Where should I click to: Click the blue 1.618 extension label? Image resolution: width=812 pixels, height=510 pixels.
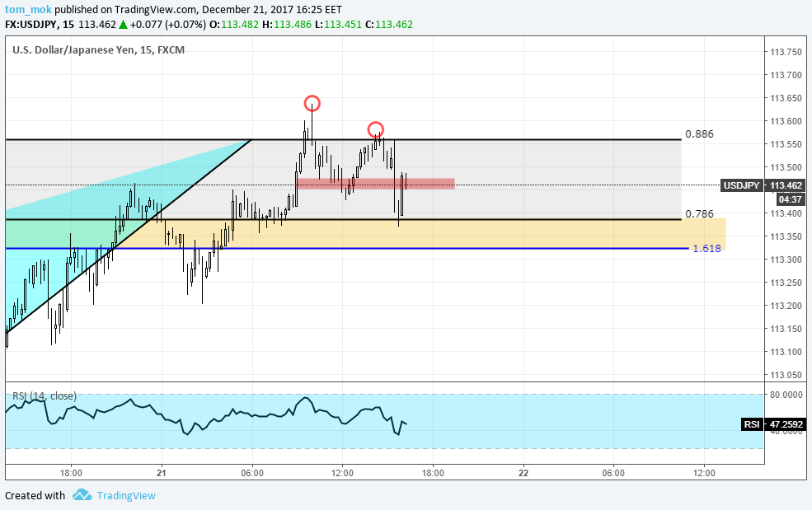[x=706, y=249]
